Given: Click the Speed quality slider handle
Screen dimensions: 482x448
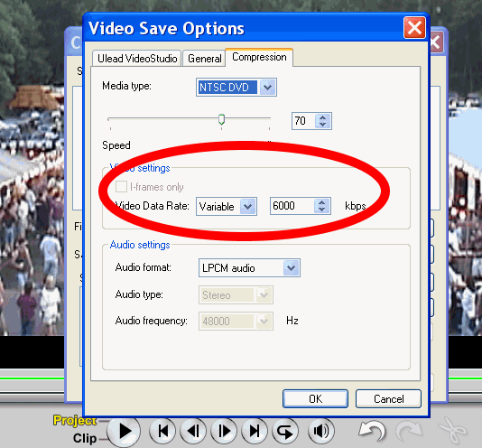Looking at the screenshot, I should click(x=221, y=119).
